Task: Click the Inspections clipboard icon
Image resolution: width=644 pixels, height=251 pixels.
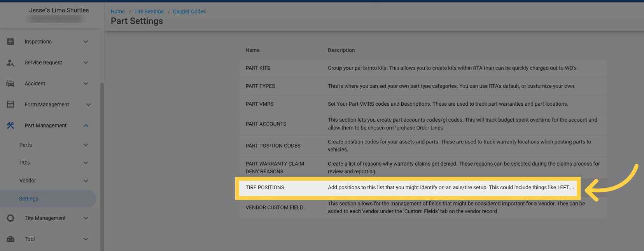Action: click(x=10, y=42)
